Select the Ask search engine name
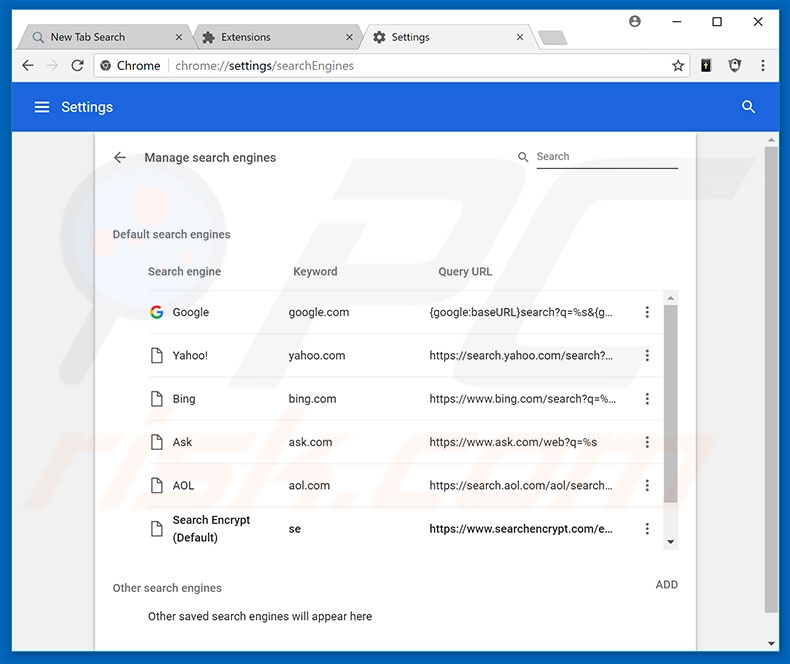 182,442
